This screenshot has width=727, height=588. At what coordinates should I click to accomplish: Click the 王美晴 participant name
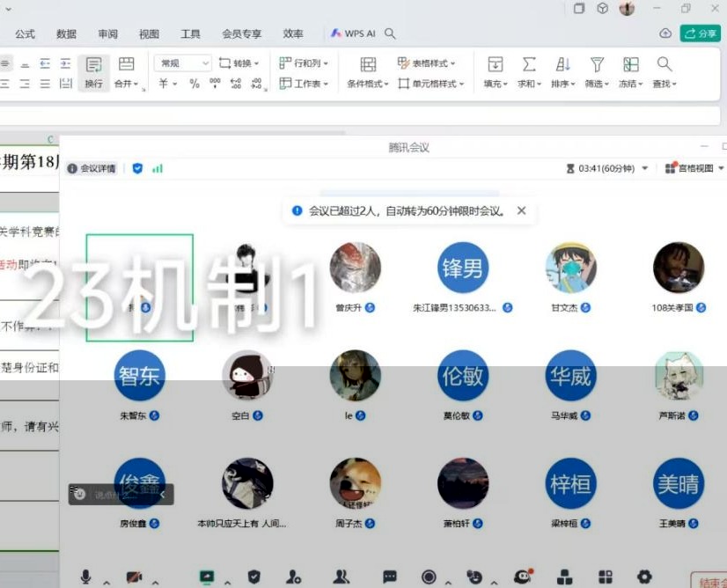click(x=672, y=524)
